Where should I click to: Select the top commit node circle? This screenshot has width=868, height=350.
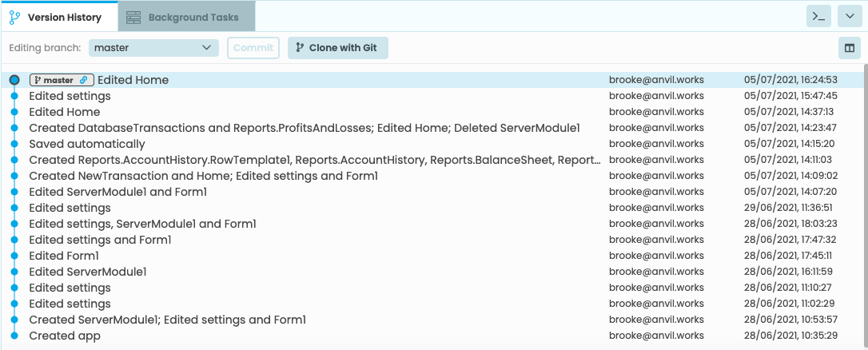coord(14,80)
